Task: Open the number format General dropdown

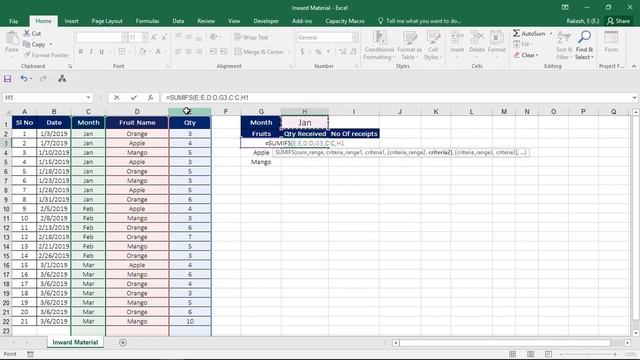Action: (x=355, y=37)
